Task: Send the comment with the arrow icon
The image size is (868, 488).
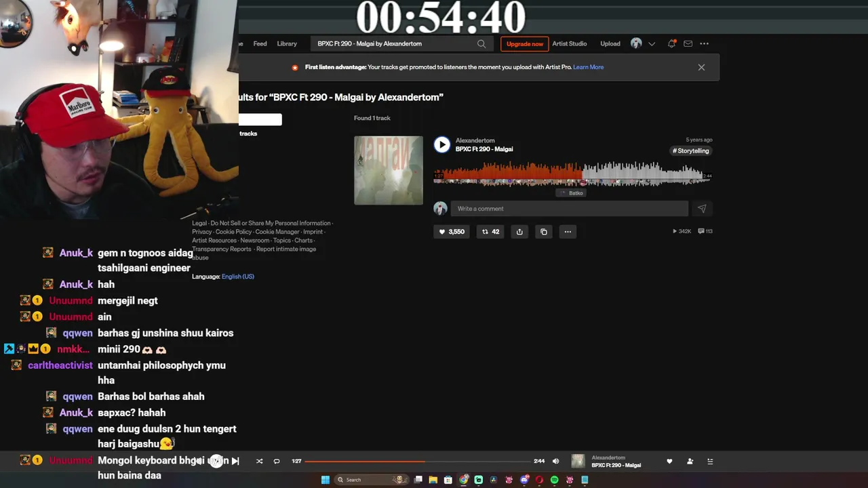Action: pos(702,209)
